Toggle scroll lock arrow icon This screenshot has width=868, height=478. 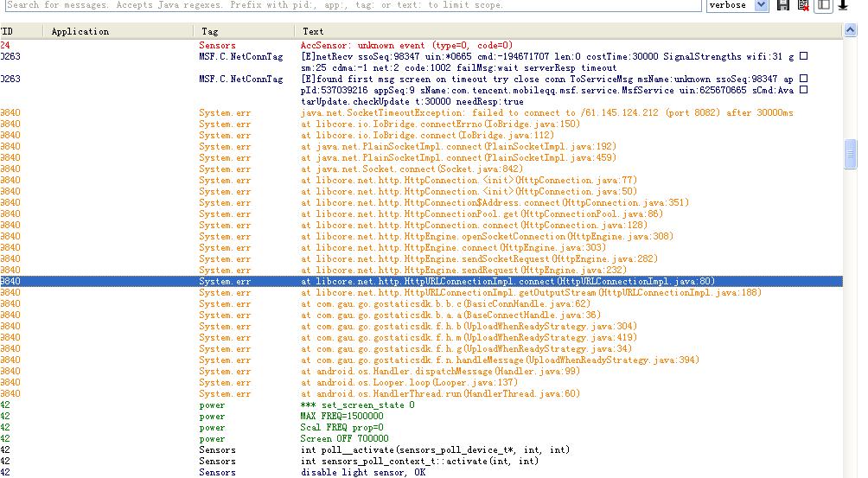point(843,5)
